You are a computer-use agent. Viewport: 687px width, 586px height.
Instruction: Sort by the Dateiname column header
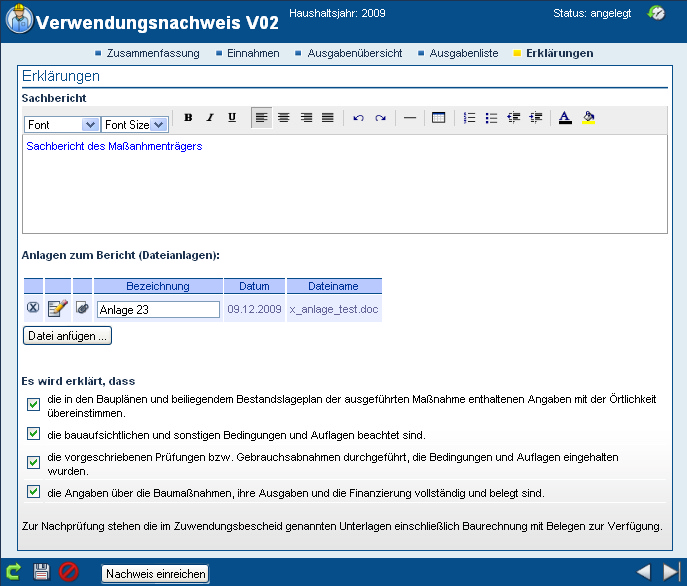(334, 286)
